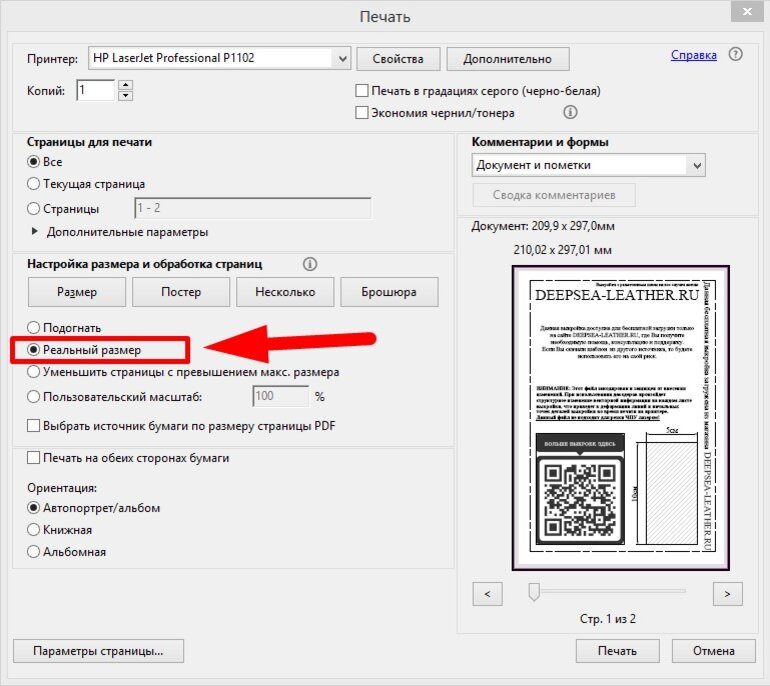Select Автопортрет/альбом orientation
The image size is (770, 686).
click(x=33, y=508)
